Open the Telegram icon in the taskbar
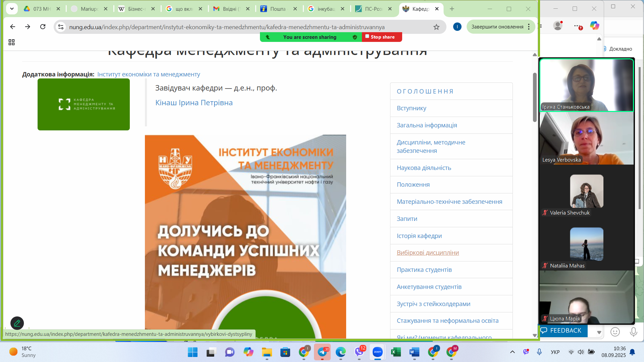 [322, 352]
